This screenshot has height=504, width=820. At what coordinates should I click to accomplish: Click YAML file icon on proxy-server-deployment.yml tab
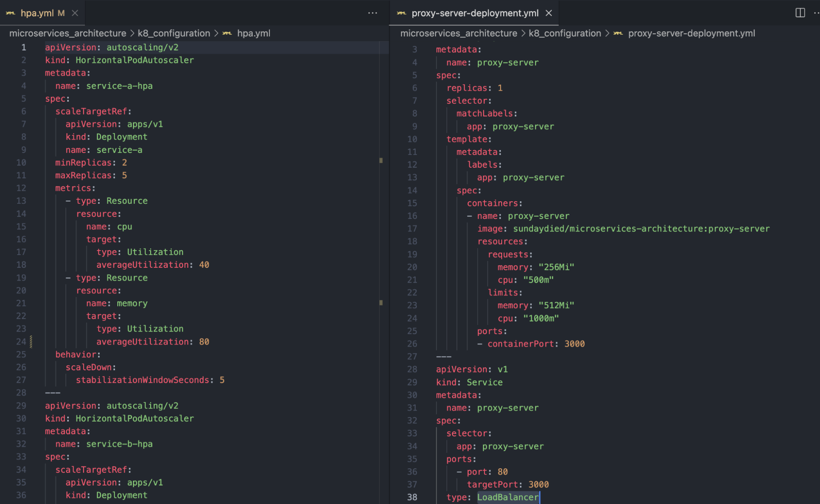click(402, 13)
